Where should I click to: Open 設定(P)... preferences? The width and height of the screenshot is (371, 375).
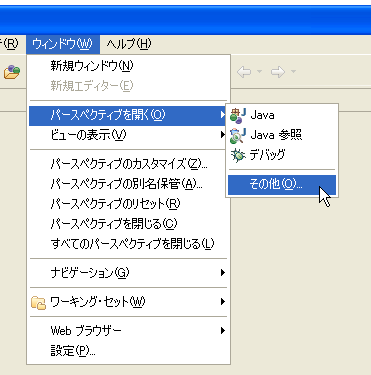tap(128, 351)
